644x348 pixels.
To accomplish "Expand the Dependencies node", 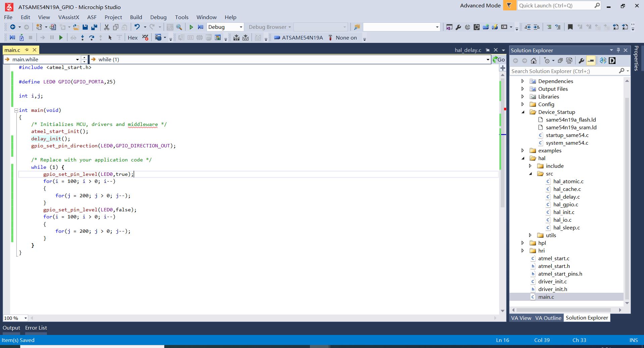I will (x=523, y=81).
